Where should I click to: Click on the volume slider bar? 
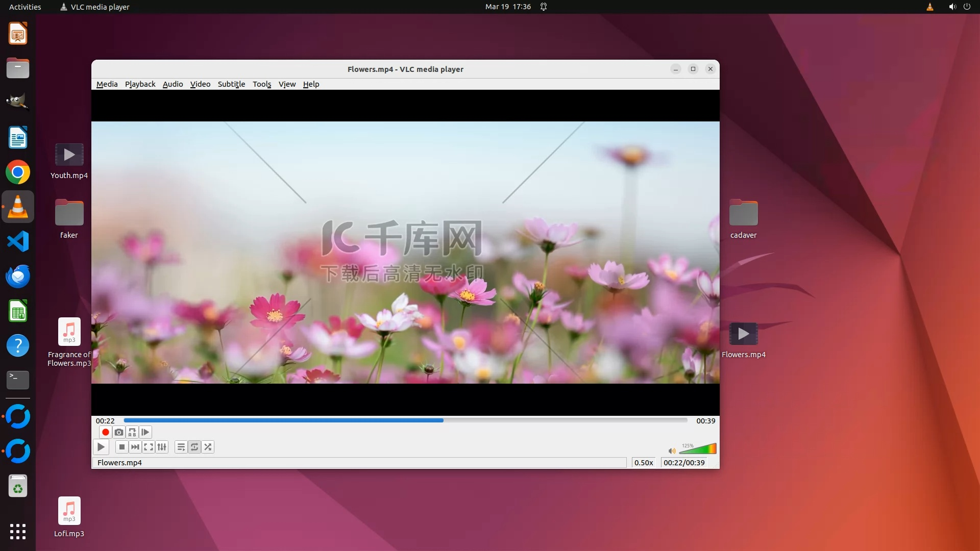click(x=698, y=449)
